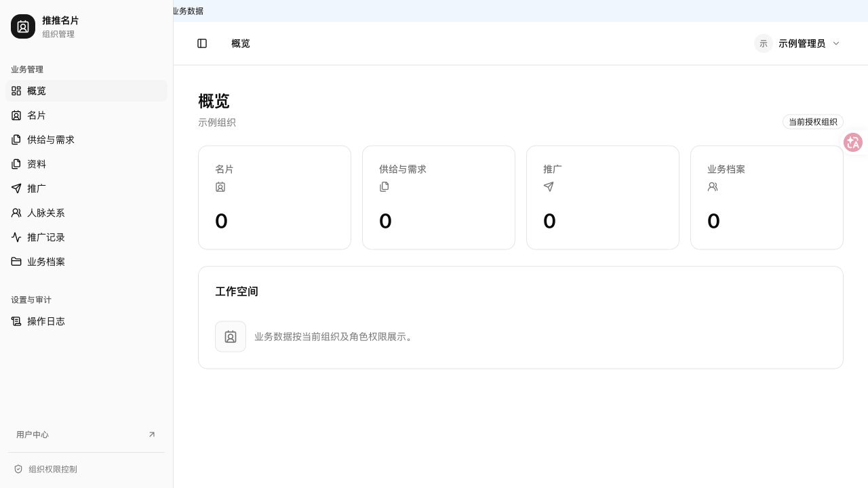
Task: Click the 0 count in 推广 card
Action: click(x=549, y=221)
